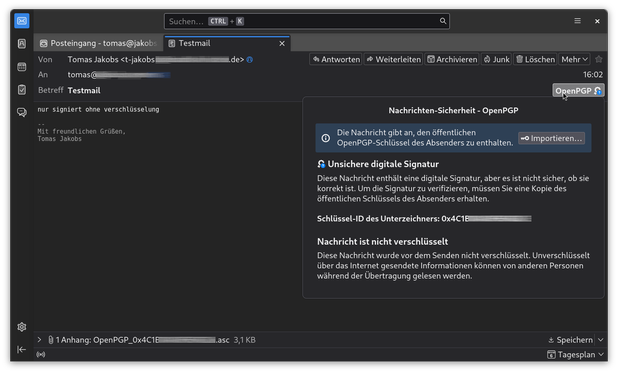Click the 3,1 KB attachment size
This screenshot has width=618, height=373.
pos(244,340)
